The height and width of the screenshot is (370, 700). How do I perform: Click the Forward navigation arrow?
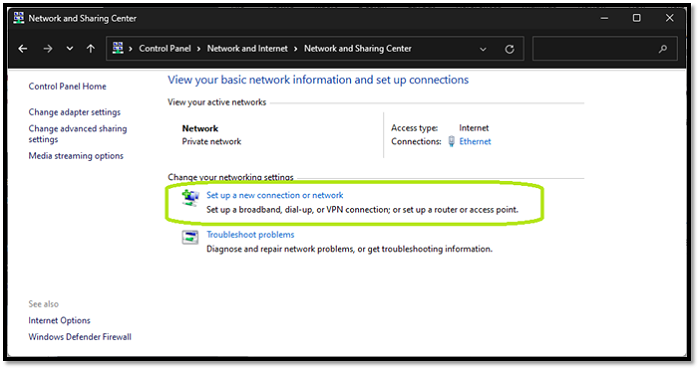point(48,49)
